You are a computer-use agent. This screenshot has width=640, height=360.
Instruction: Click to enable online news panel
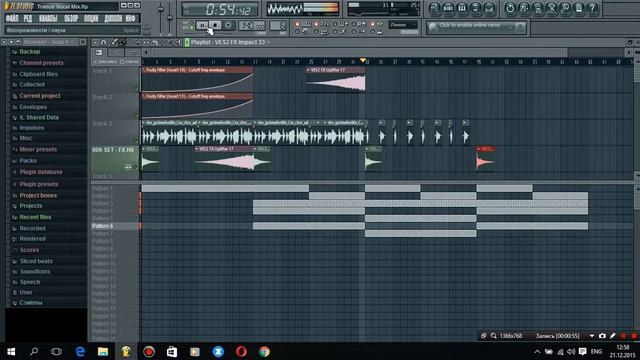476,27
